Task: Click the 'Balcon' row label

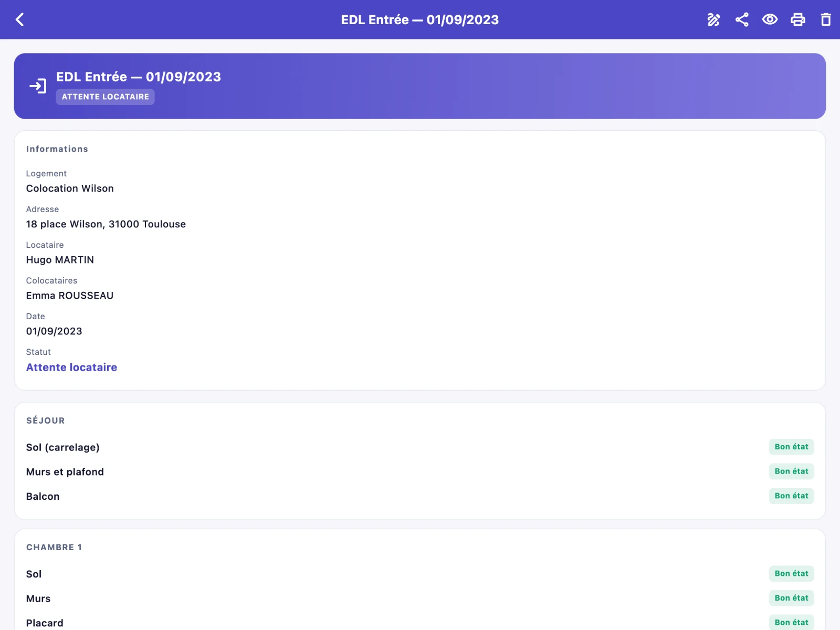Action: pyautogui.click(x=43, y=497)
